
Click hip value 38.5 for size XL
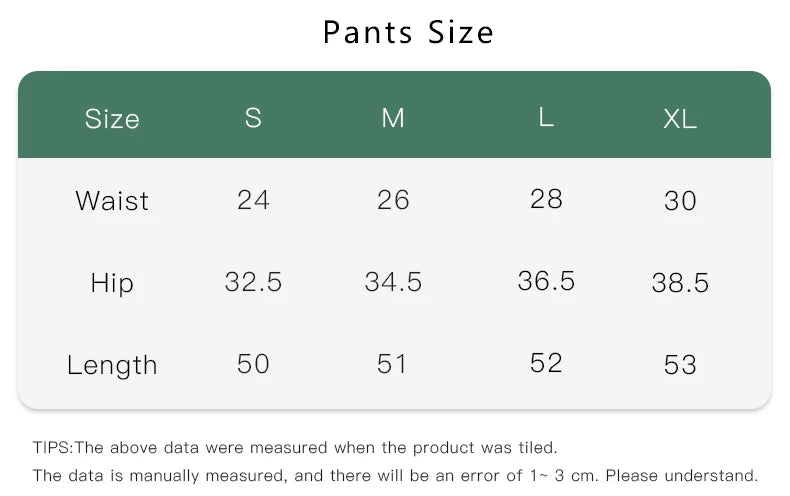[680, 284]
